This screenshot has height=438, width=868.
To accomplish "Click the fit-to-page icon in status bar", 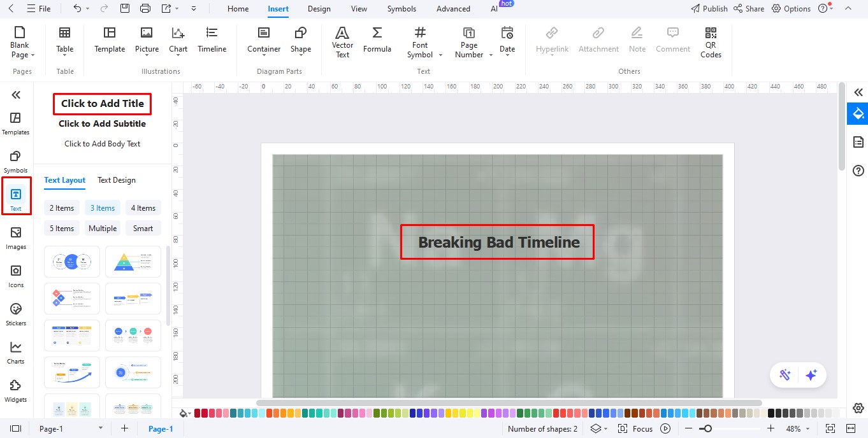I will point(830,428).
